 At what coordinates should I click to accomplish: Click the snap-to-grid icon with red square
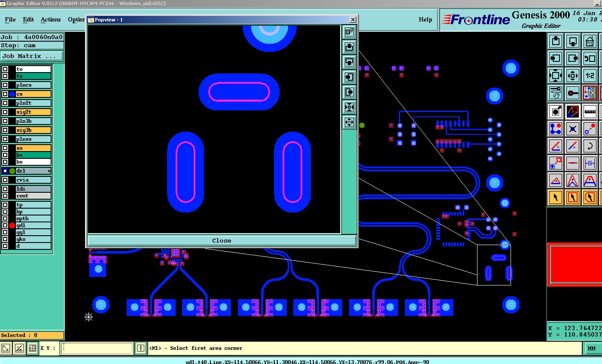(x=573, y=92)
